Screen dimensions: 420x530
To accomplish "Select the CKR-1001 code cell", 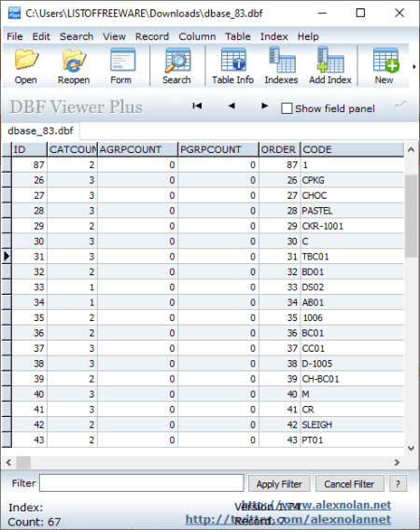I will click(353, 226).
